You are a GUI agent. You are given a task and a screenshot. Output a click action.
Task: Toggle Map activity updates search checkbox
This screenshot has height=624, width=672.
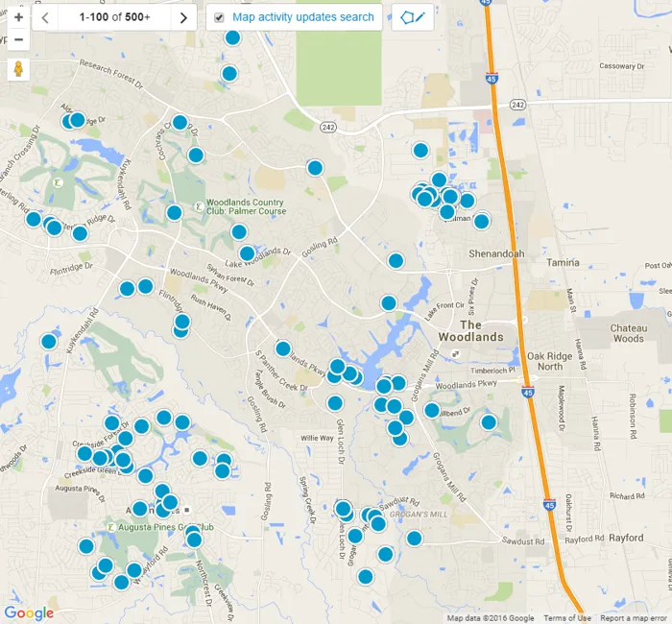[219, 17]
